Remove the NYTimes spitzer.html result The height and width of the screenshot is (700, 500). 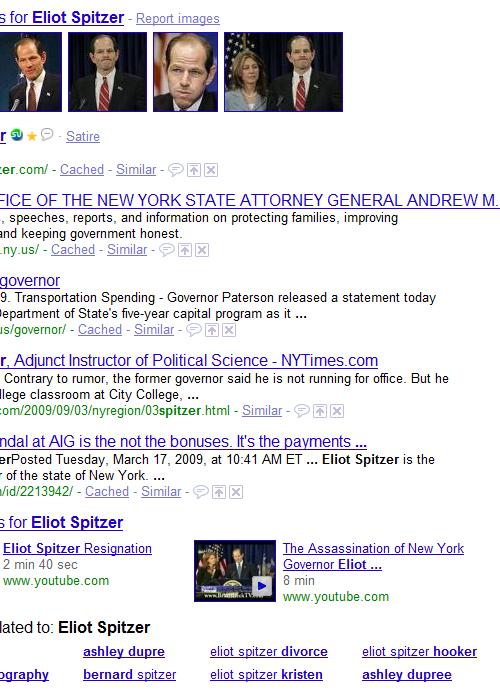point(337,411)
